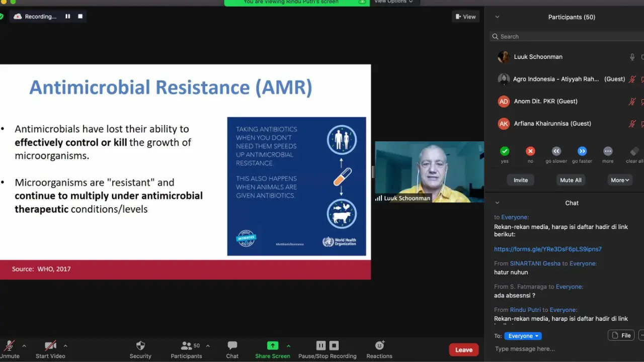Click the red no reaction icon
The height and width of the screenshot is (362, 644).
click(x=530, y=151)
